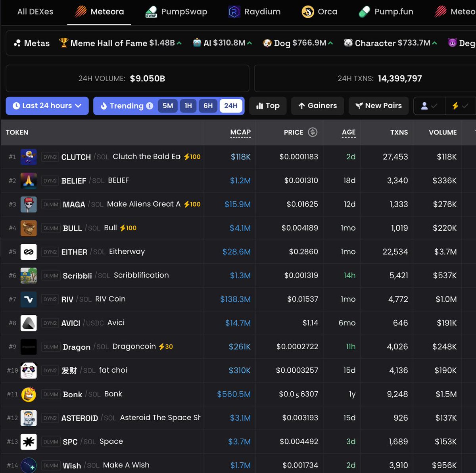Screen dimensions: 476x473
Task: Sort table by TOKEN column
Action: point(17,132)
